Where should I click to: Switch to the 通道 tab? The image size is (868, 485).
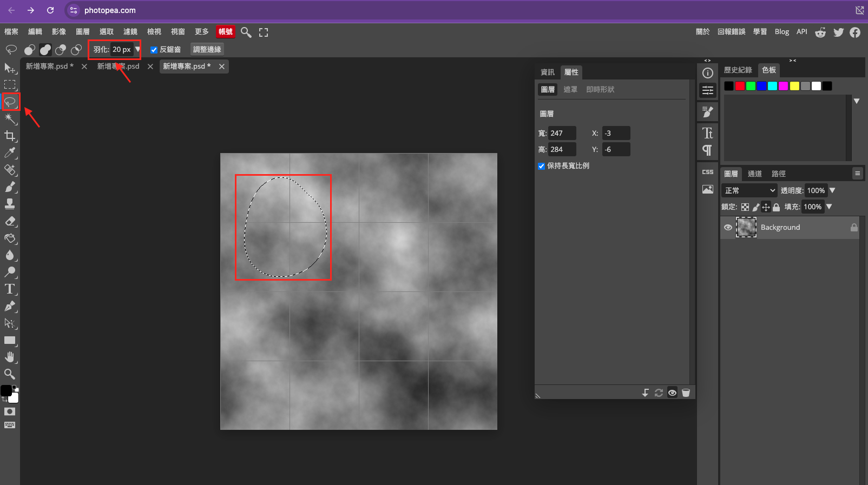click(x=755, y=174)
